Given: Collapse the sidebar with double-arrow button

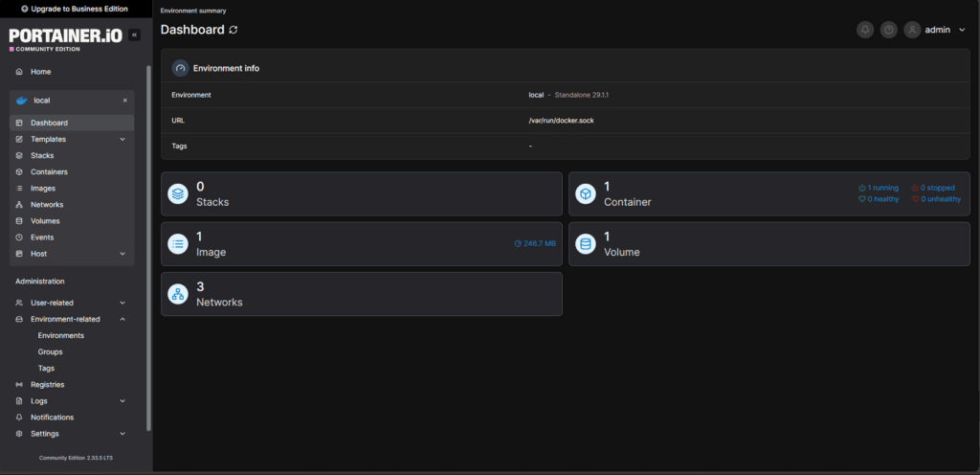Looking at the screenshot, I should tap(134, 34).
